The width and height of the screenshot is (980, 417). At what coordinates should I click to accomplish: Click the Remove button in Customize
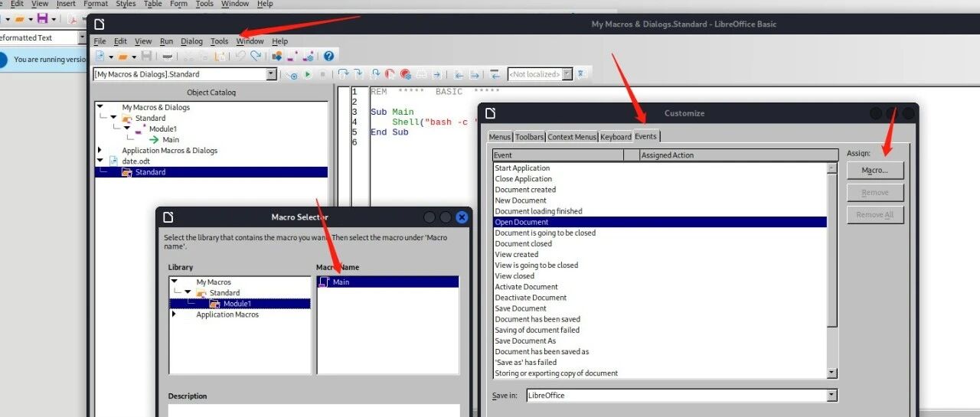(875, 193)
